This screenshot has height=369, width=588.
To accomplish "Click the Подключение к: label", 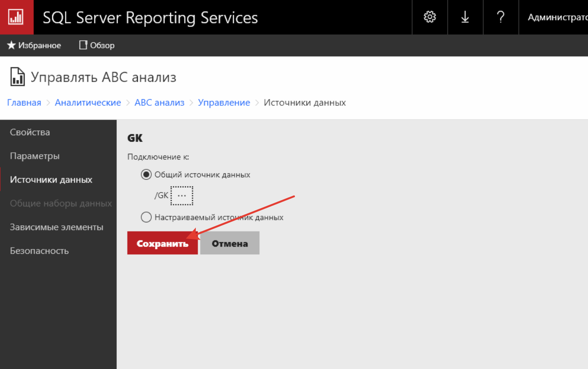I will click(x=158, y=157).
